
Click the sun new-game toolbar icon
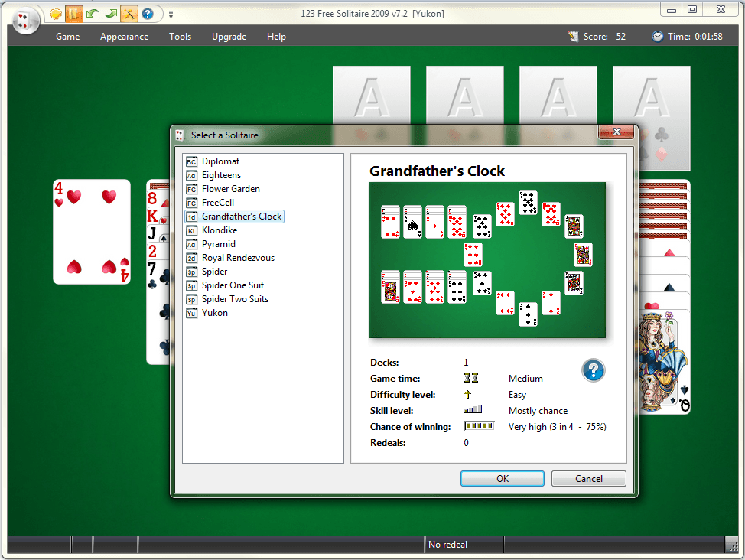pos(56,14)
